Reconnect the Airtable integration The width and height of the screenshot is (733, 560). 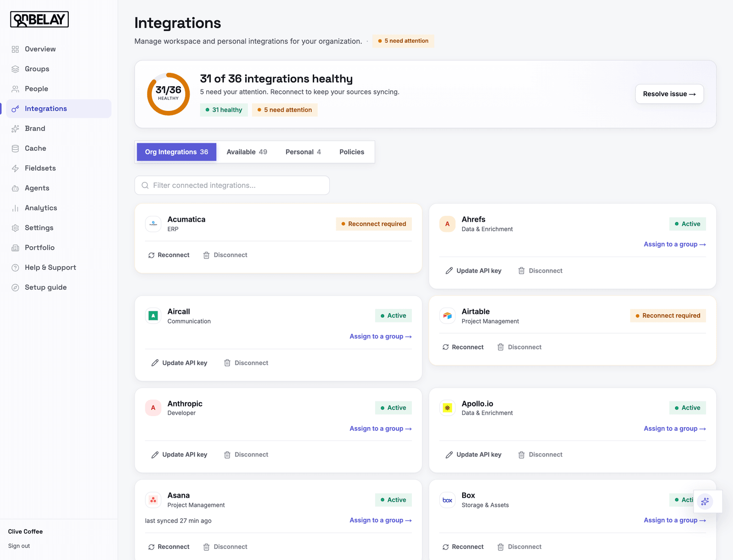(x=463, y=347)
